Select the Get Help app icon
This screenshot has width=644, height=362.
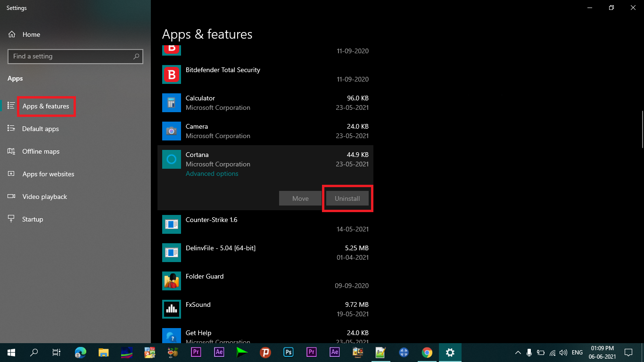click(172, 336)
